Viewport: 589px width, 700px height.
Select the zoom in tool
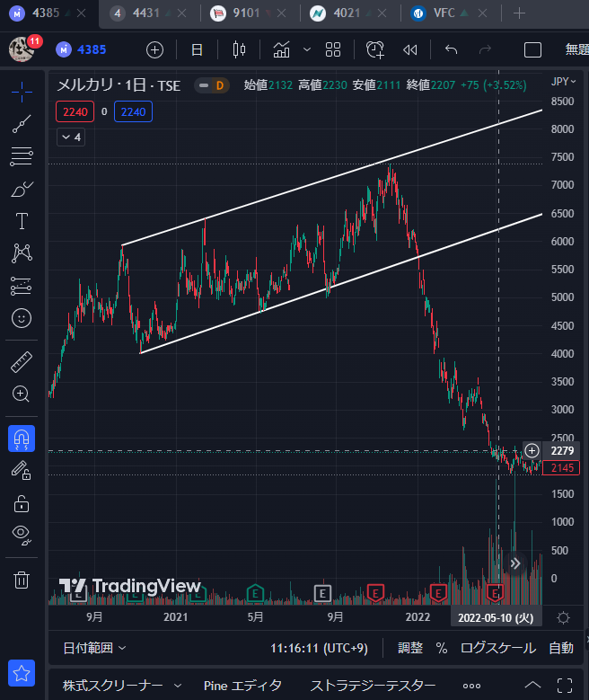[22, 394]
